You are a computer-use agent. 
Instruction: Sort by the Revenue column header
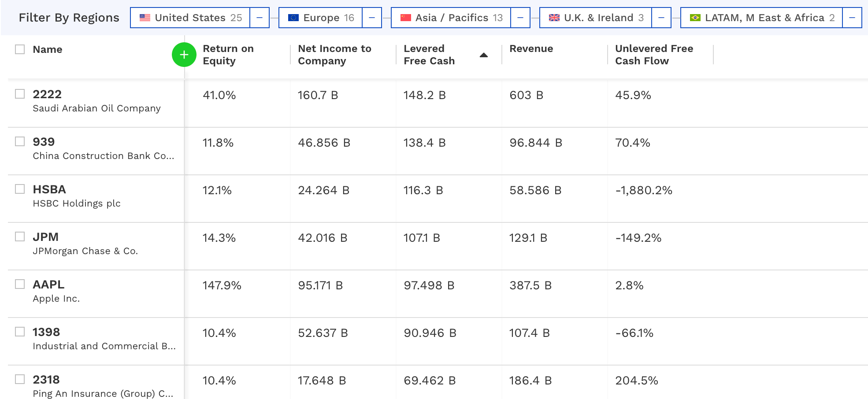click(x=531, y=48)
